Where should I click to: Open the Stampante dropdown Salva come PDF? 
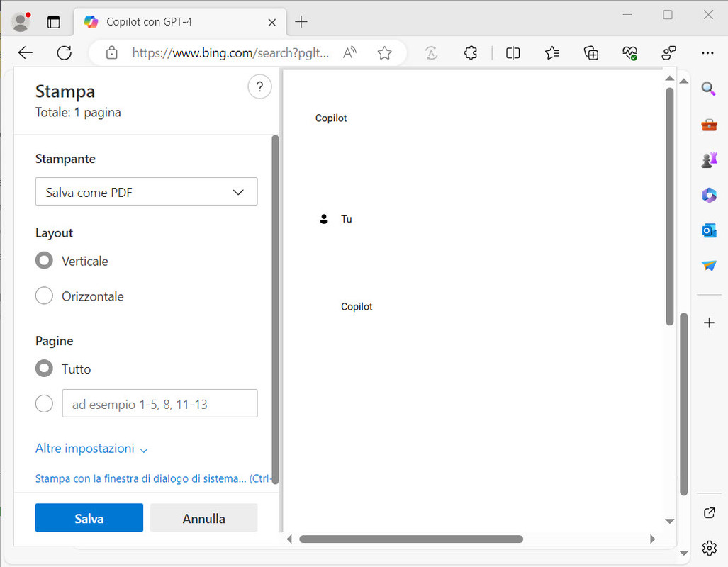click(x=146, y=191)
